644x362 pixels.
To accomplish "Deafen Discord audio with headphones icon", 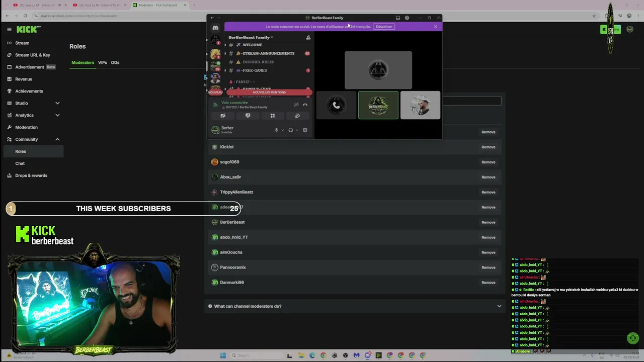I will pyautogui.click(x=291, y=130).
